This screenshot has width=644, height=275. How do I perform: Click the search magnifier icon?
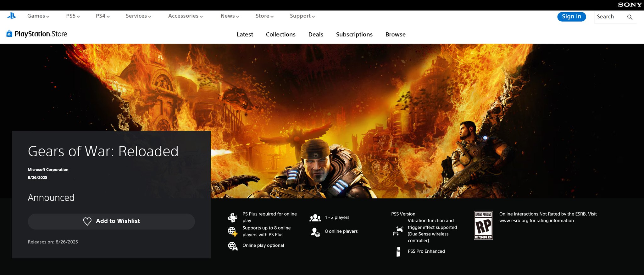[630, 17]
